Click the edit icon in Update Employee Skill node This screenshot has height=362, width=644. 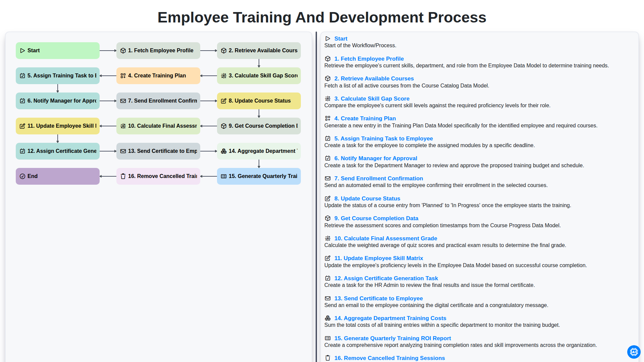(22, 126)
